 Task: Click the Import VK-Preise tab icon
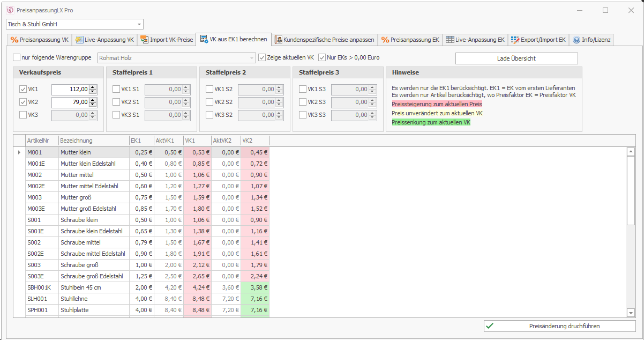click(145, 40)
